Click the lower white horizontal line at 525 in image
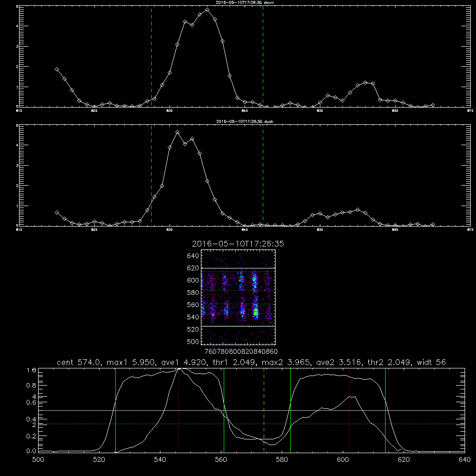 point(238,326)
